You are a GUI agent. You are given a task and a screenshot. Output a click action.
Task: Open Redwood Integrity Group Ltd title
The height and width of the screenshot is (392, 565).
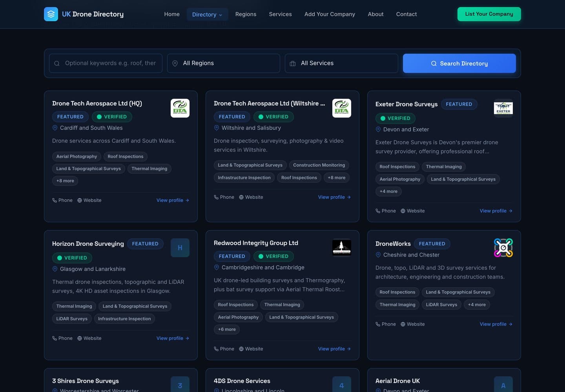click(256, 243)
